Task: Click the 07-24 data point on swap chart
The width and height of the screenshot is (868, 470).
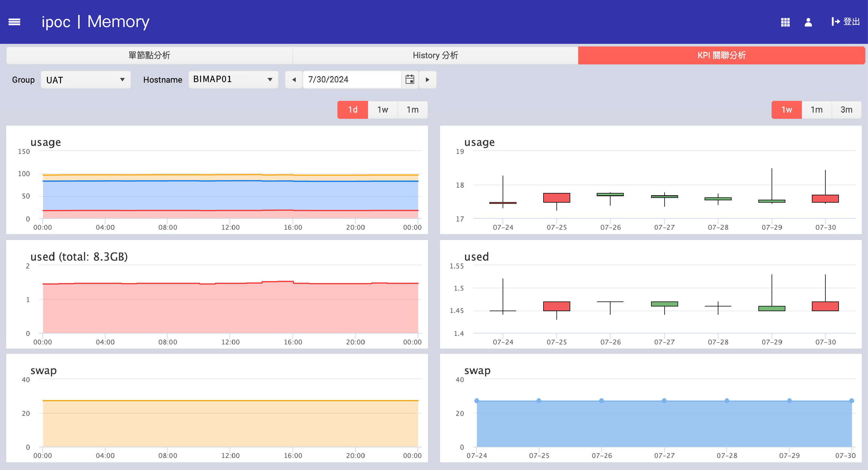Action: pos(477,401)
